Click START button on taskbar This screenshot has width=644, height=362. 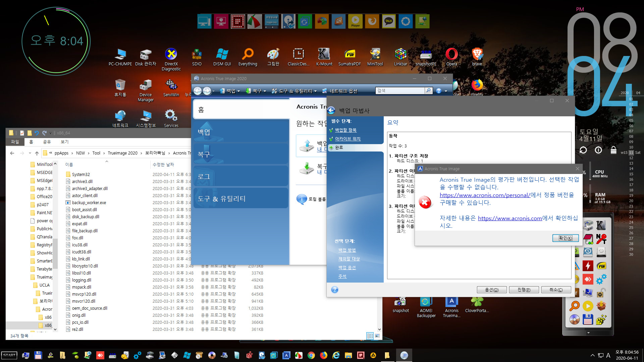click(9, 355)
